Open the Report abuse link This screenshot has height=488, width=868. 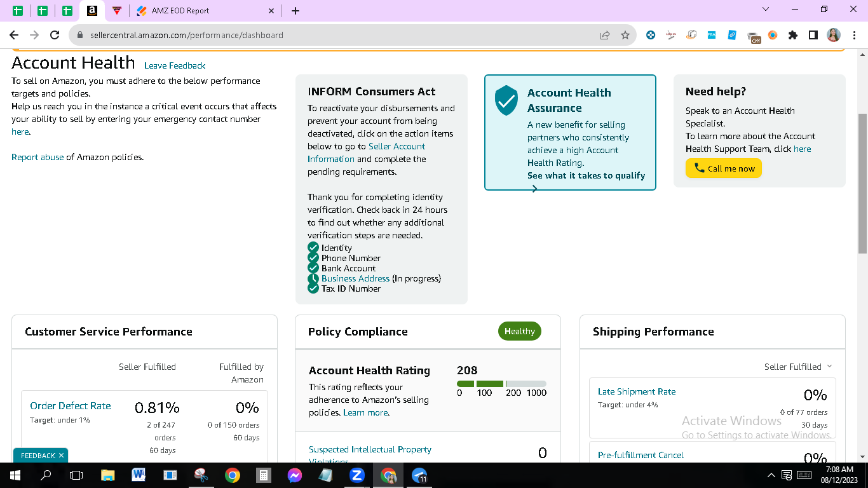pyautogui.click(x=37, y=157)
